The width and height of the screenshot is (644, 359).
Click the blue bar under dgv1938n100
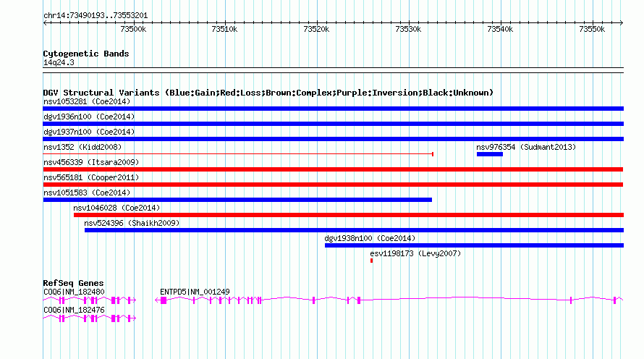474,245
